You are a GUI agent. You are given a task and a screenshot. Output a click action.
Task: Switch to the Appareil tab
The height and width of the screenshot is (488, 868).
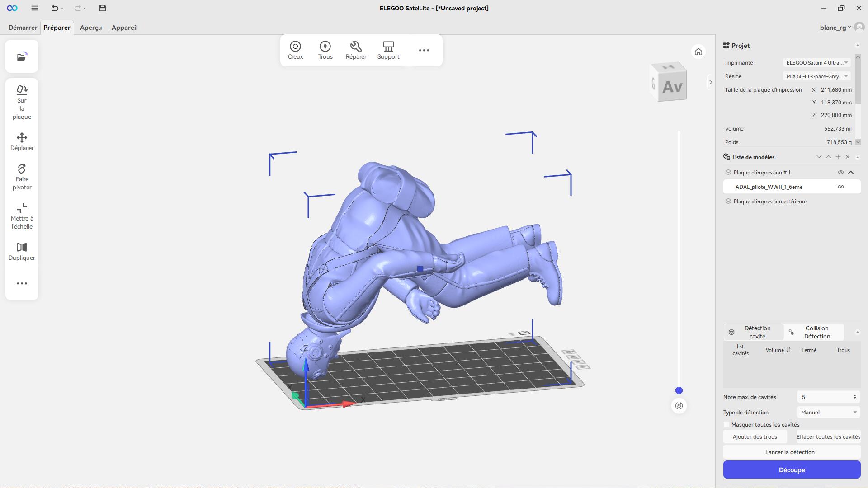(x=124, y=28)
